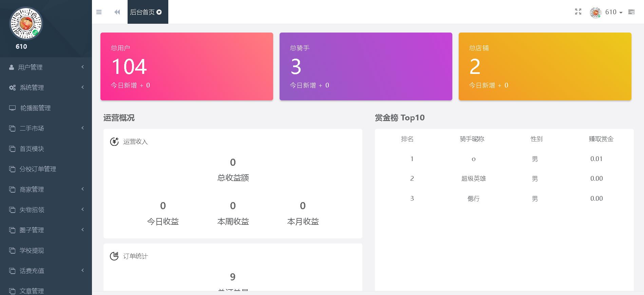
Task: Click the 用户管理 person icon
Action: click(12, 67)
